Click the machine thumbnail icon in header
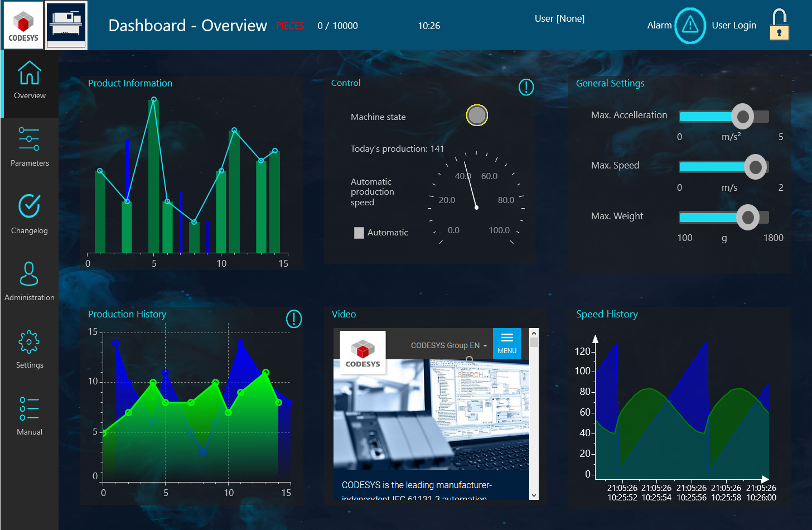Screen dimensions: 812x530 pyautogui.click(x=66, y=26)
